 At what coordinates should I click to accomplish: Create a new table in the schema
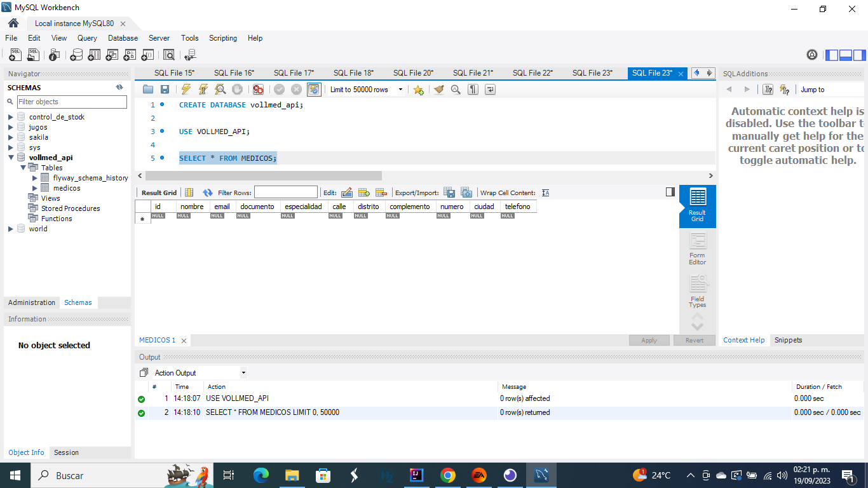[94, 55]
